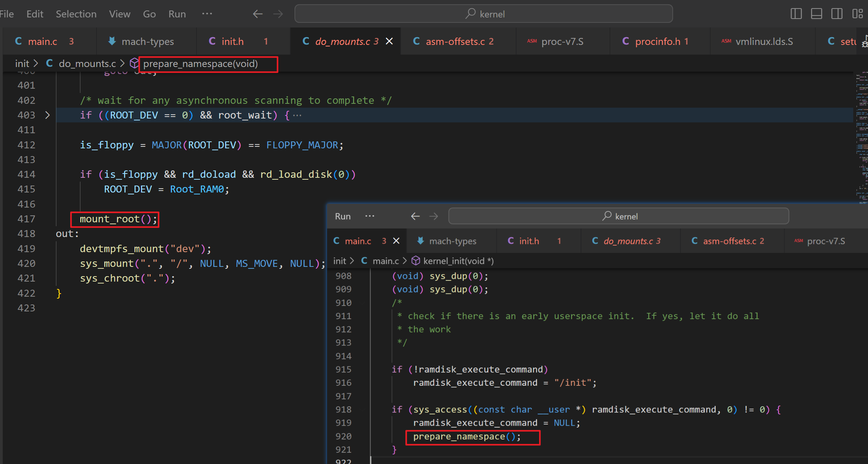This screenshot has width=868, height=464.
Task: Click the kernel_init(void *) breadcrumb
Action: (x=458, y=261)
